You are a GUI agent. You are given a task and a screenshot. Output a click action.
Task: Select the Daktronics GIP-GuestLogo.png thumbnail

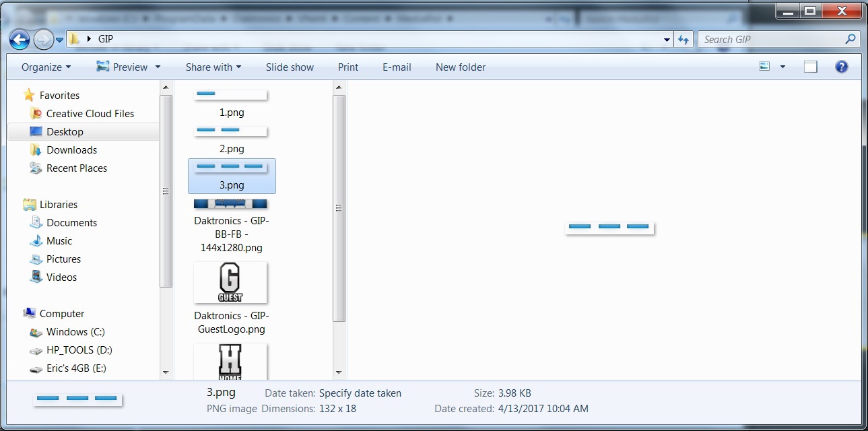point(230,283)
